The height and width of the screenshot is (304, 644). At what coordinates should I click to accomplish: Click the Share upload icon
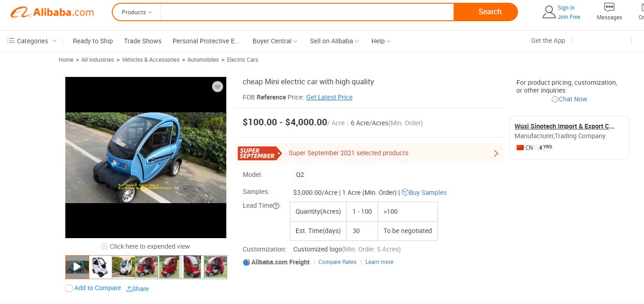129,289
